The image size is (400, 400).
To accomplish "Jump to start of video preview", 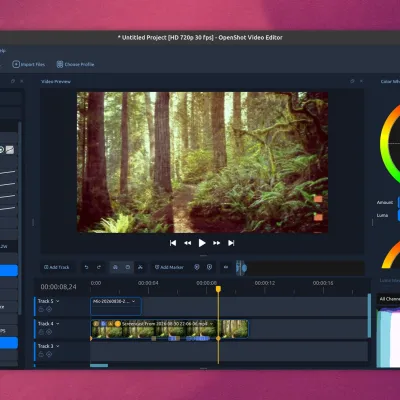I will (173, 243).
